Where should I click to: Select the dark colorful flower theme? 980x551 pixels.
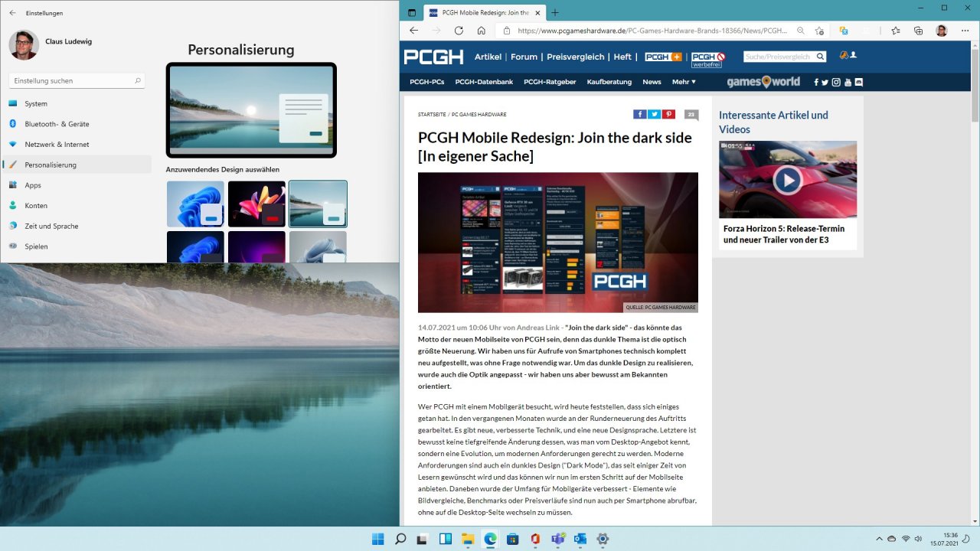pyautogui.click(x=256, y=204)
